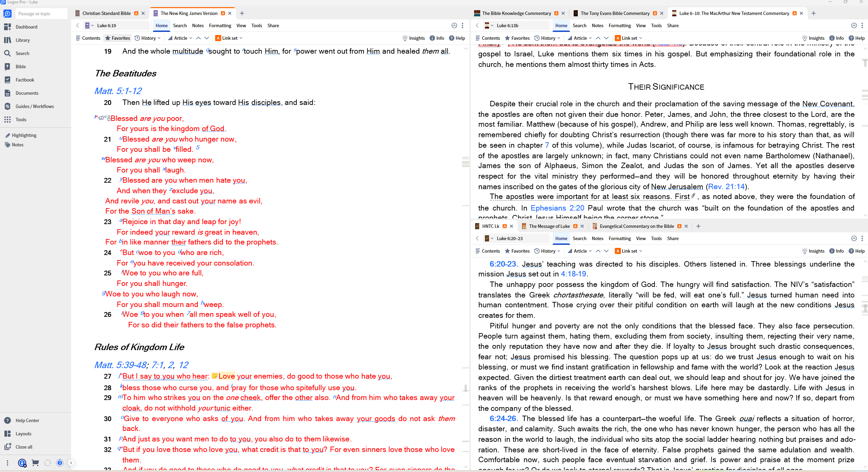Open the Link set dropdown in NKJV panel
The width and height of the screenshot is (868, 472).
coord(229,38)
